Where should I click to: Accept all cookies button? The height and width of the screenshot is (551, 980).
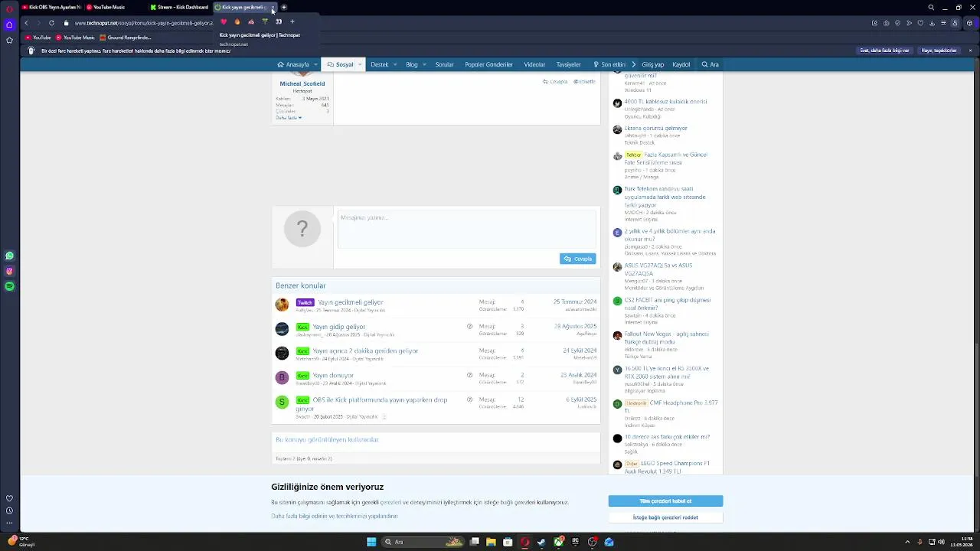click(x=665, y=501)
